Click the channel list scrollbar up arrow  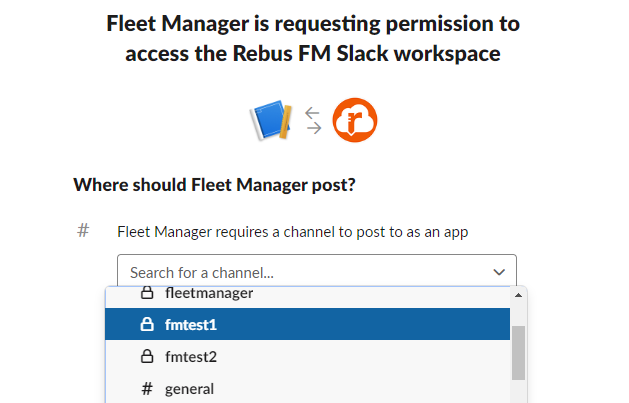coord(518,296)
